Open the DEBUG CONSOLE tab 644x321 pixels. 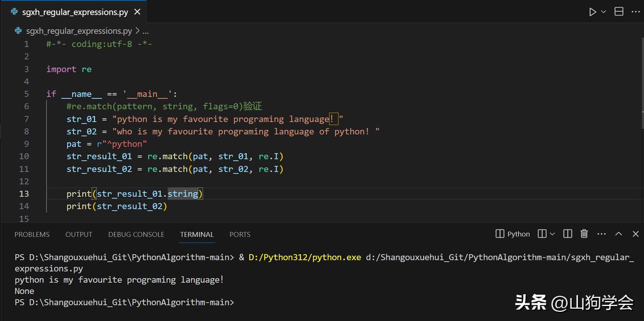click(136, 235)
